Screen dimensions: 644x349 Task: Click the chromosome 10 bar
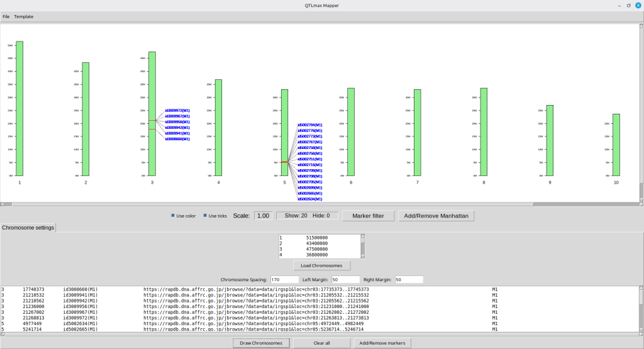click(616, 145)
